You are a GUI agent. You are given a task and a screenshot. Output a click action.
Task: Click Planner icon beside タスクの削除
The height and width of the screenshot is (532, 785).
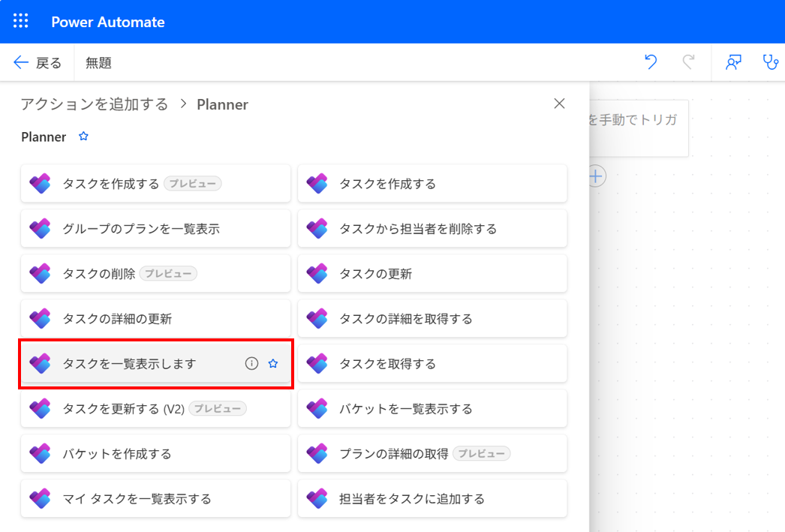(40, 274)
